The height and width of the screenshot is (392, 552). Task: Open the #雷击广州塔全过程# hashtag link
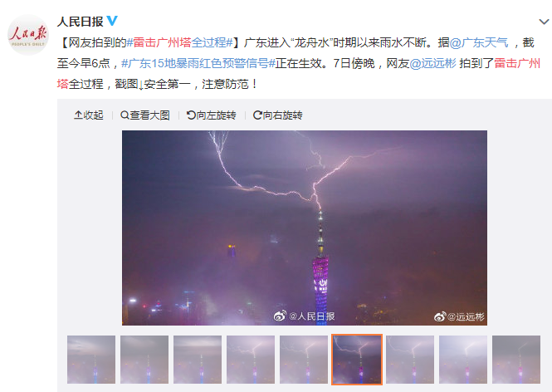[x=179, y=42]
